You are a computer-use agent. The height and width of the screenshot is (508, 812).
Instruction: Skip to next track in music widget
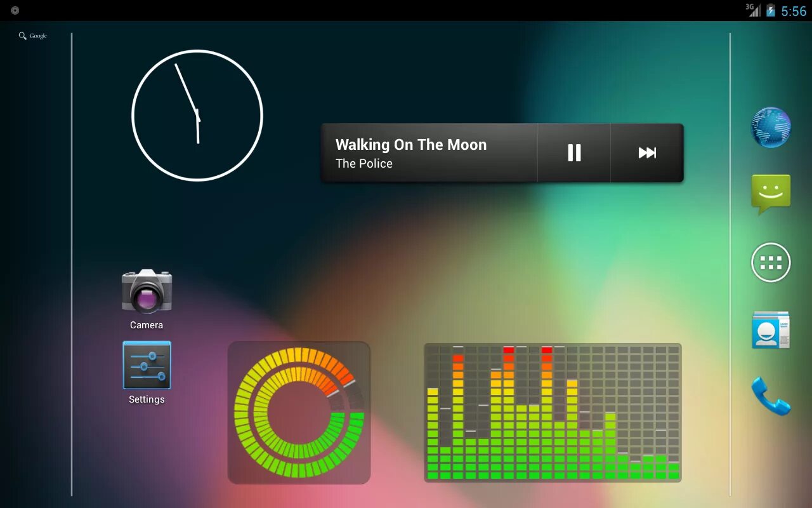(647, 152)
